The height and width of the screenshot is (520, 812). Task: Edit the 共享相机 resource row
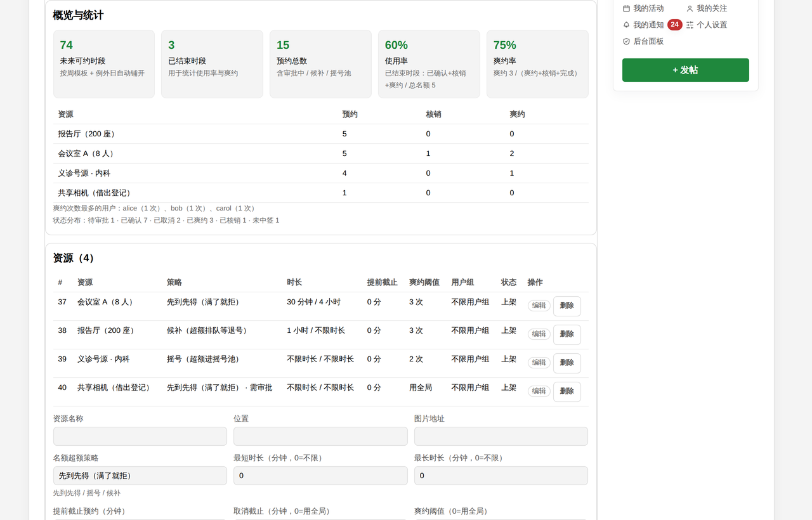click(539, 391)
